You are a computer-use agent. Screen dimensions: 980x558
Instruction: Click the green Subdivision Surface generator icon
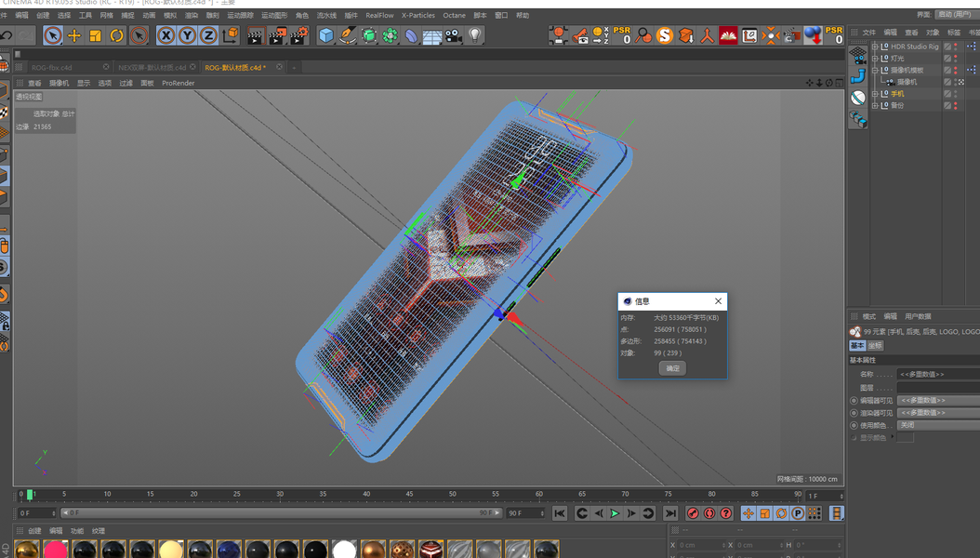point(369,35)
